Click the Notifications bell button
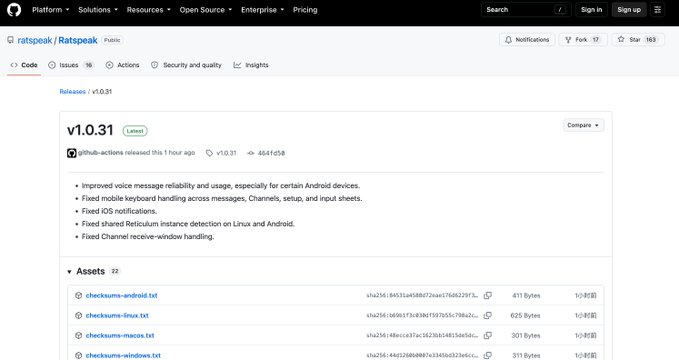This screenshot has width=679, height=360. tap(527, 39)
